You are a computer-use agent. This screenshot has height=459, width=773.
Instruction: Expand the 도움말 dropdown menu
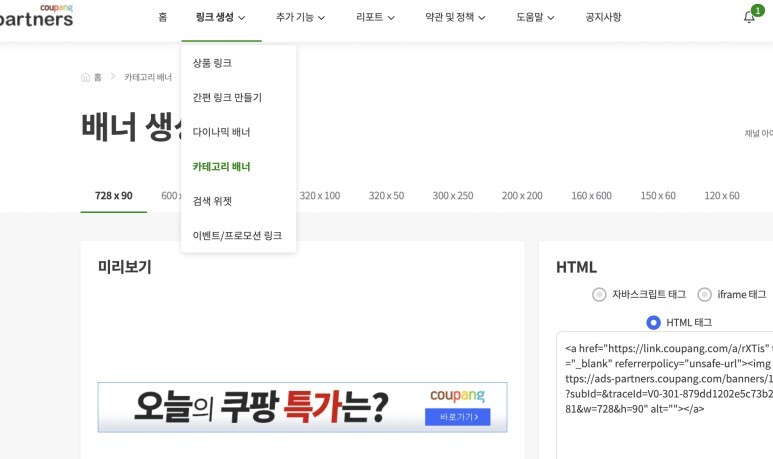(x=535, y=17)
